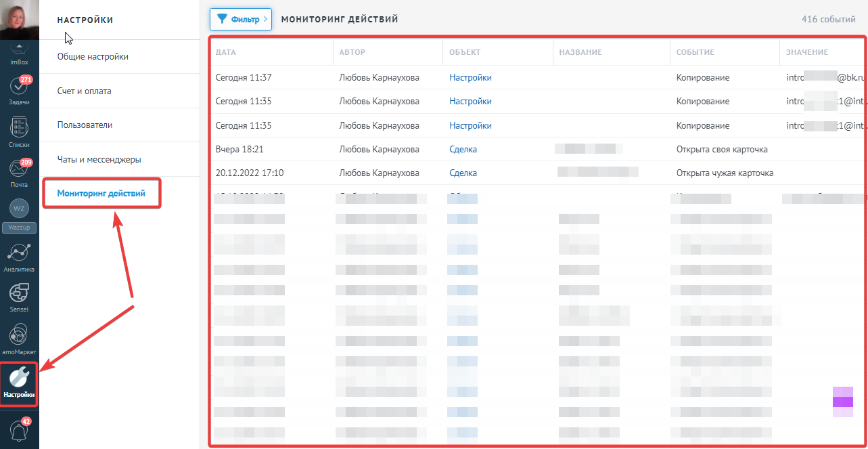Click the АВТОР column header

(x=352, y=52)
